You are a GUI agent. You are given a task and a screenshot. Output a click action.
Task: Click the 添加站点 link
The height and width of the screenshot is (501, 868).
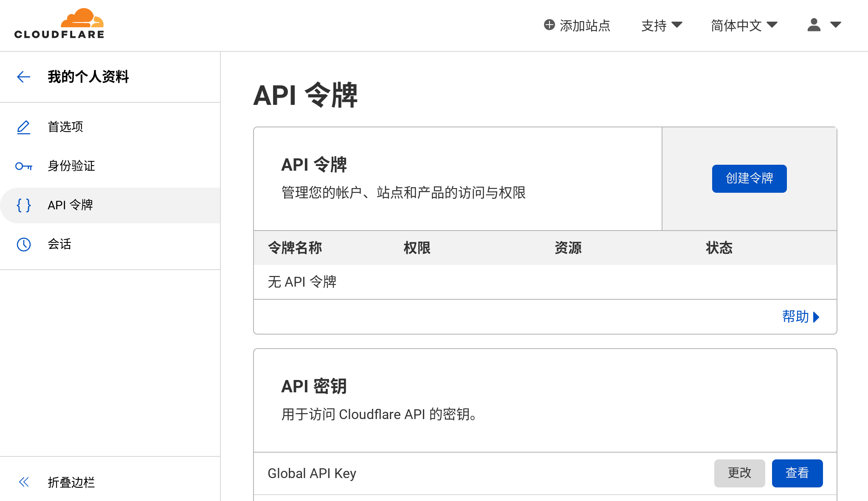pyautogui.click(x=577, y=25)
